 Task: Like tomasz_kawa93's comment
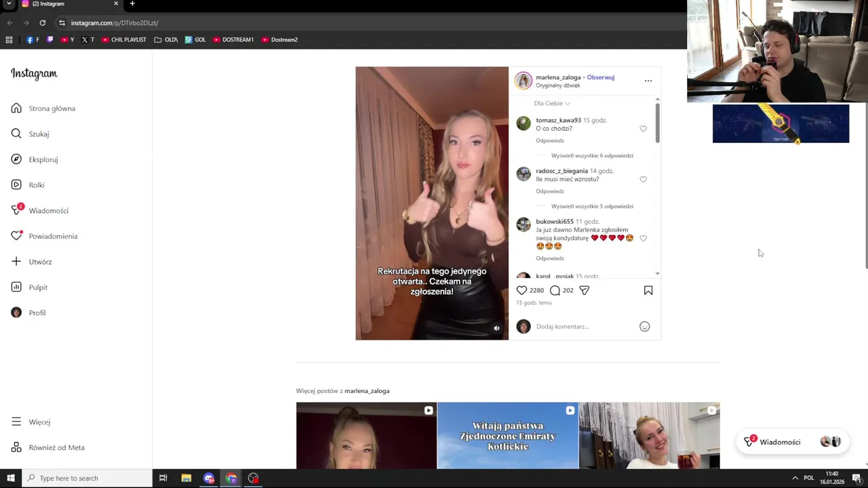point(643,129)
